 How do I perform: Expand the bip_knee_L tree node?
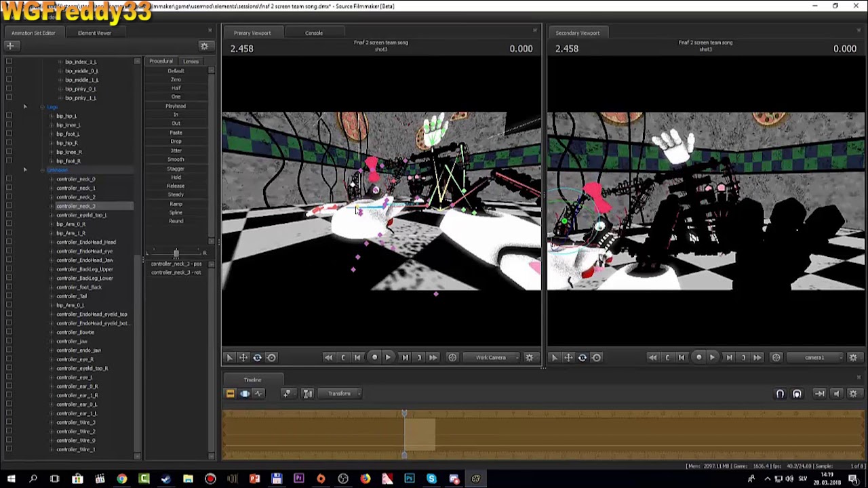pos(52,125)
